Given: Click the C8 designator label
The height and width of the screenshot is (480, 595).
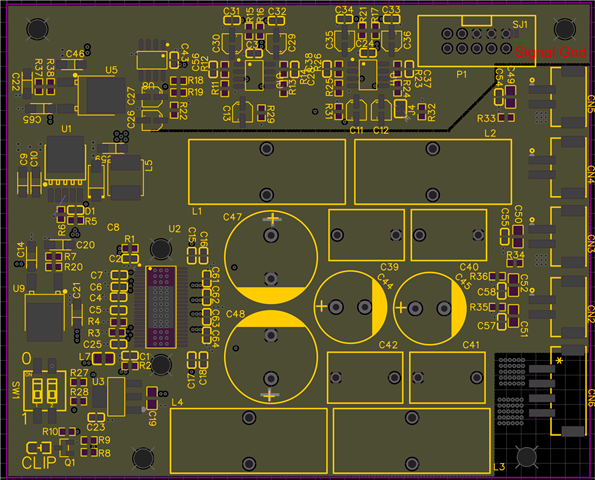Looking at the screenshot, I should tap(113, 227).
